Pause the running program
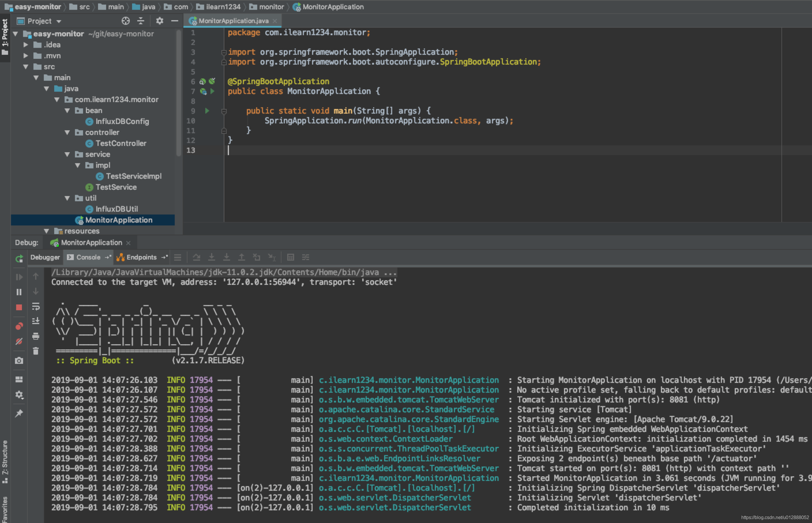Screen dimensions: 812x523 pos(19,292)
